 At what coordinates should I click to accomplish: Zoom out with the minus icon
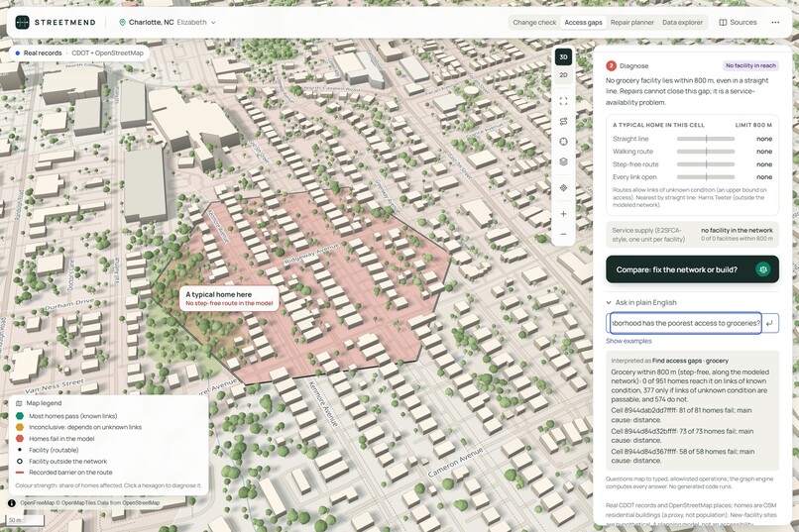pyautogui.click(x=563, y=234)
